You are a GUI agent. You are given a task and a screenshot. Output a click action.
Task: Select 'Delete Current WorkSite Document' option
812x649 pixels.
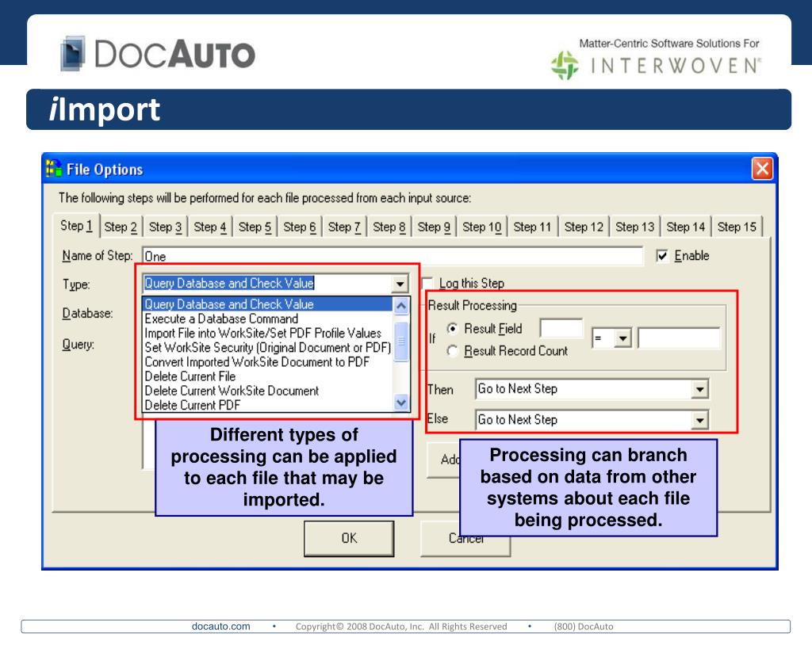268,391
